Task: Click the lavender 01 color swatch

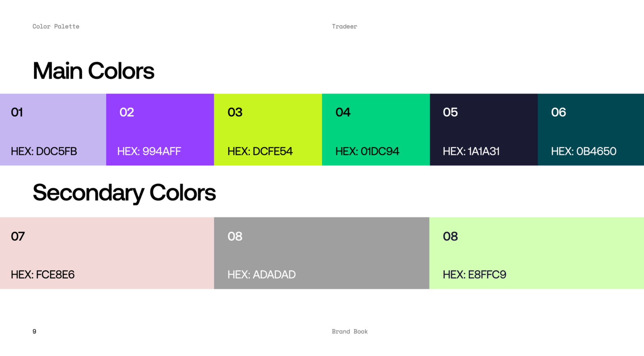Action: pyautogui.click(x=53, y=129)
